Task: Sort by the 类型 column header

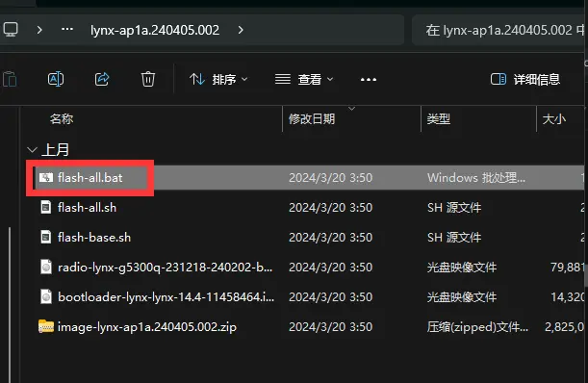Action: (439, 119)
